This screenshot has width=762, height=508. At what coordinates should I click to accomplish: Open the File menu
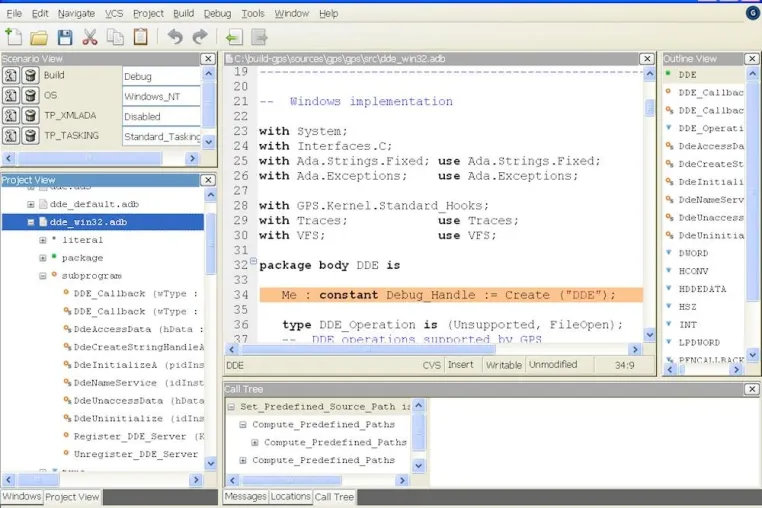(14, 14)
